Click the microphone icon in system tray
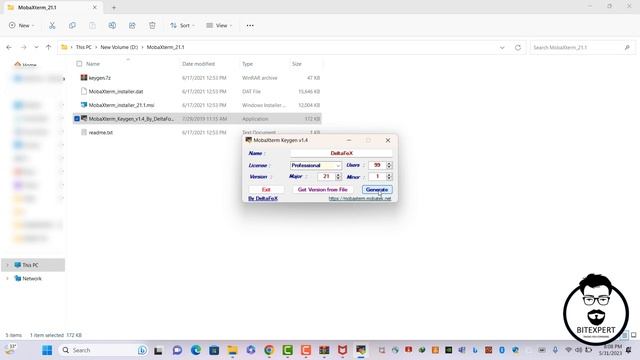 pyautogui.click(x=555, y=350)
